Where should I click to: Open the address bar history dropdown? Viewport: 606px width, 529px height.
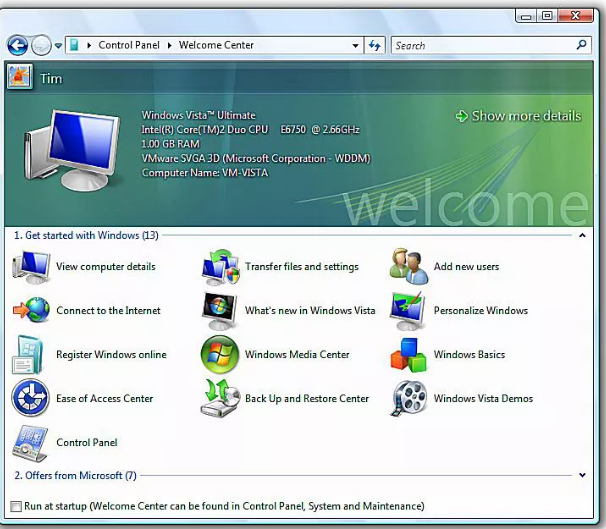[355, 46]
